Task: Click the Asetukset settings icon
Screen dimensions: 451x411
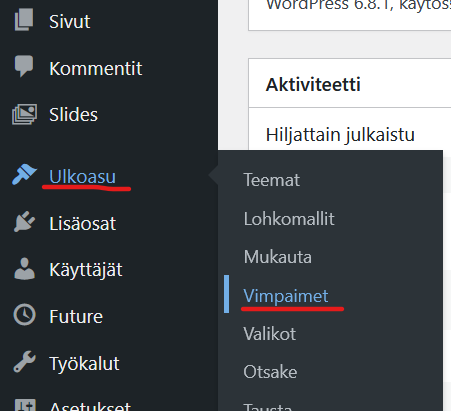Action: [x=24, y=405]
